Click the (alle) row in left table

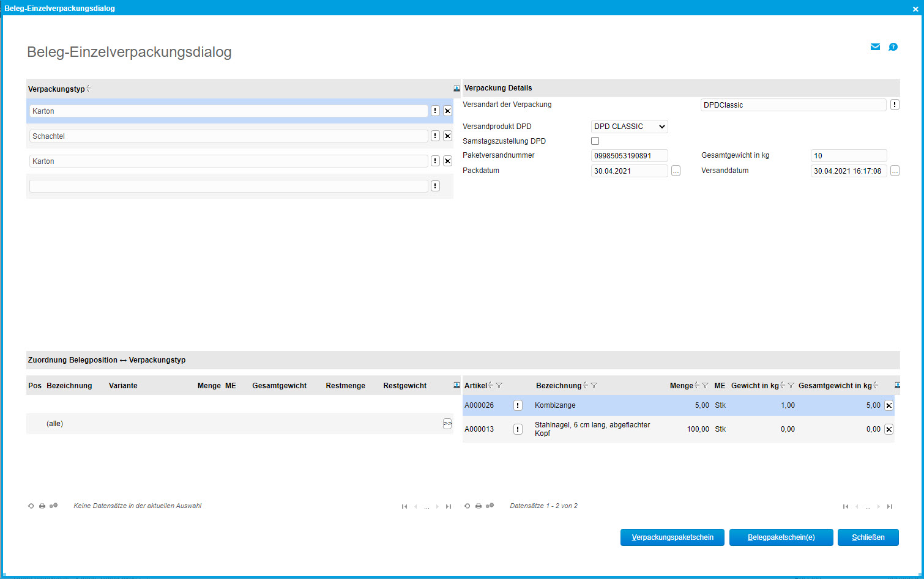click(x=240, y=424)
